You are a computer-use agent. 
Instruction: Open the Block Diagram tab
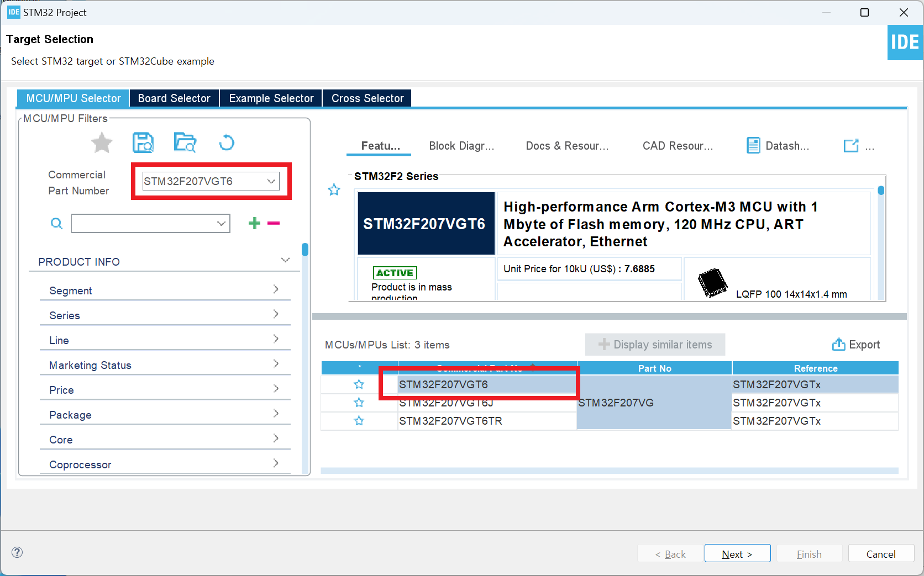click(461, 146)
